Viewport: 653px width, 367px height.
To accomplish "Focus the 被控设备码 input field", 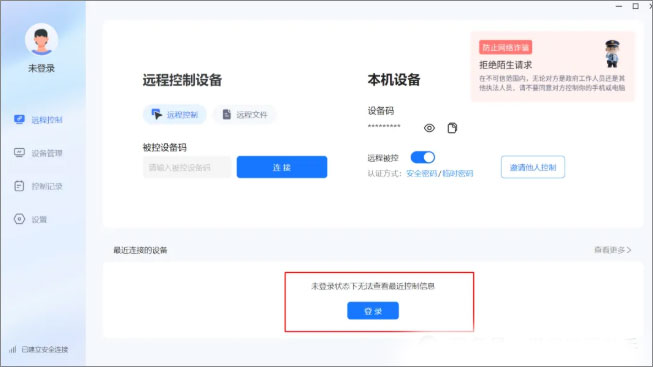I will [187, 167].
